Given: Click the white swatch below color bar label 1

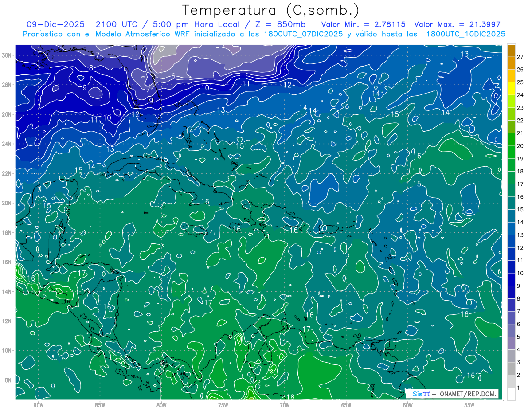Looking at the screenshot, I should point(511,394).
